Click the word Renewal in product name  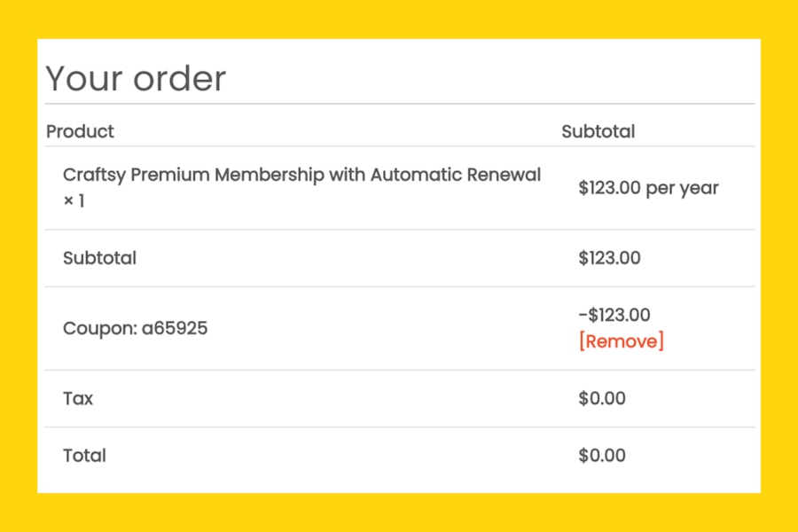[504, 175]
